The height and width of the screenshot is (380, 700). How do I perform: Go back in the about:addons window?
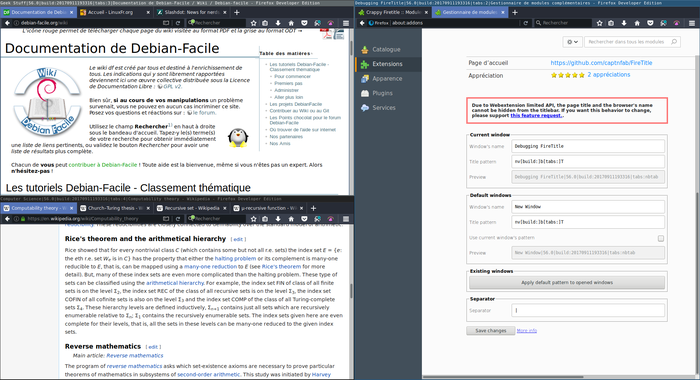tap(362, 23)
